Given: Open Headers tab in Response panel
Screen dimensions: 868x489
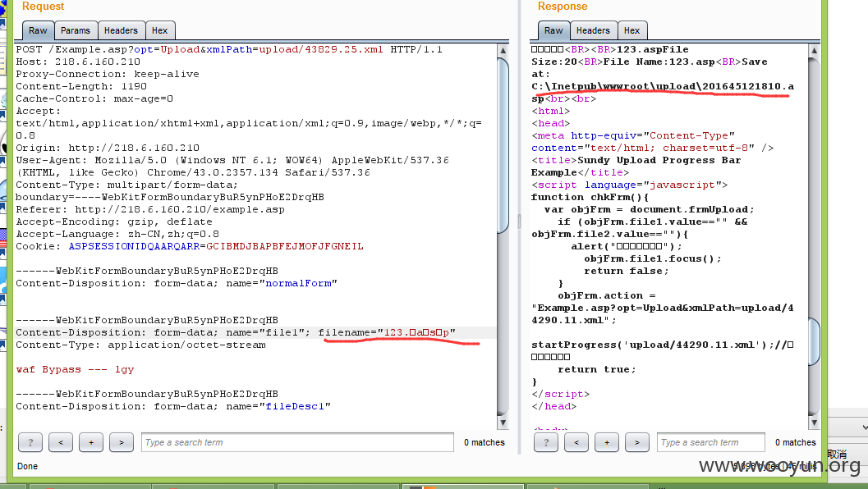Looking at the screenshot, I should tap(593, 30).
